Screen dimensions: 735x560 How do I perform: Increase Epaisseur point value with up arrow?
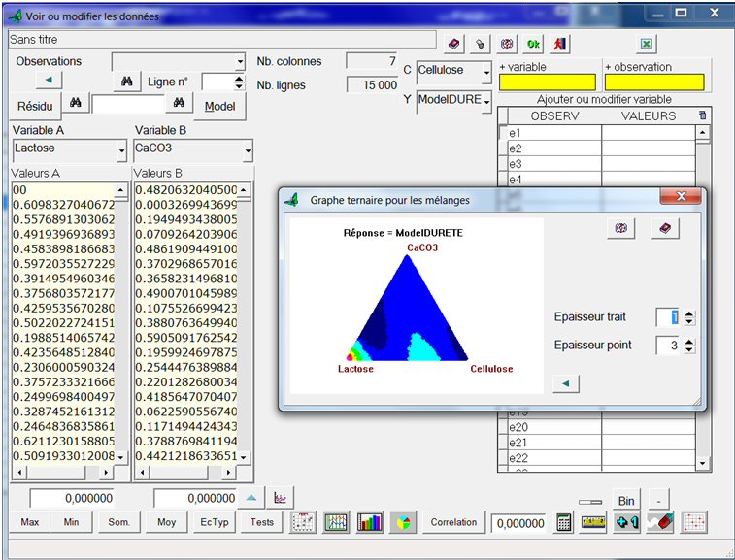click(x=689, y=341)
